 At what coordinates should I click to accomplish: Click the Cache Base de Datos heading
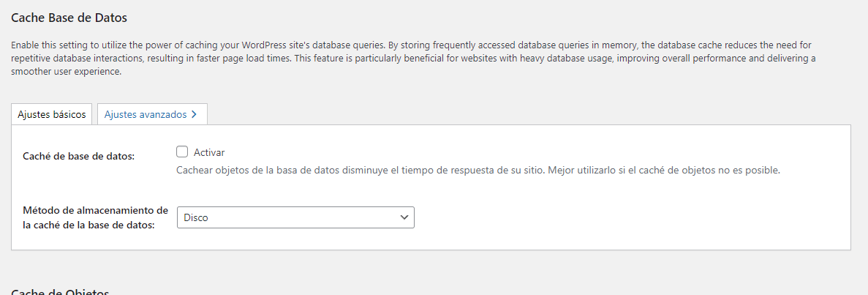pos(69,18)
